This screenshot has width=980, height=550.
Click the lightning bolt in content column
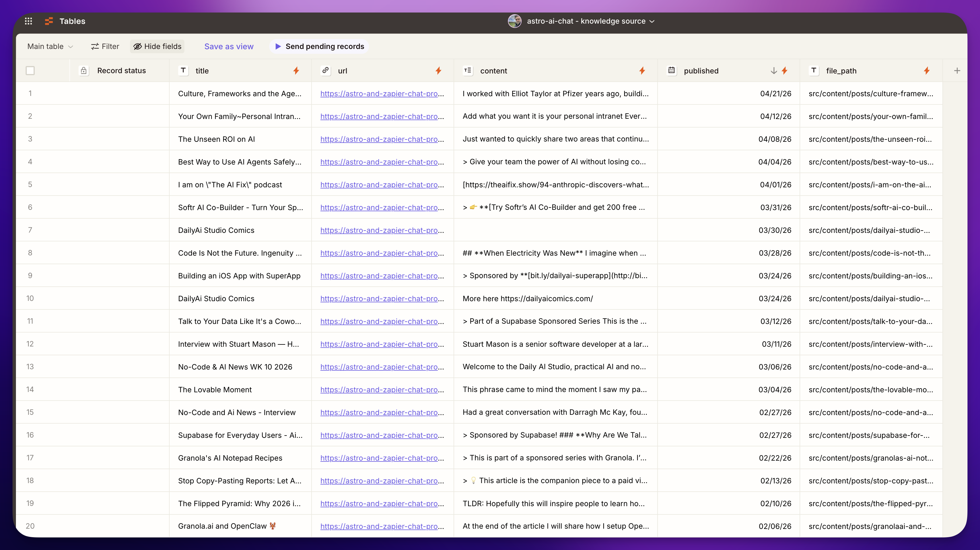(642, 71)
